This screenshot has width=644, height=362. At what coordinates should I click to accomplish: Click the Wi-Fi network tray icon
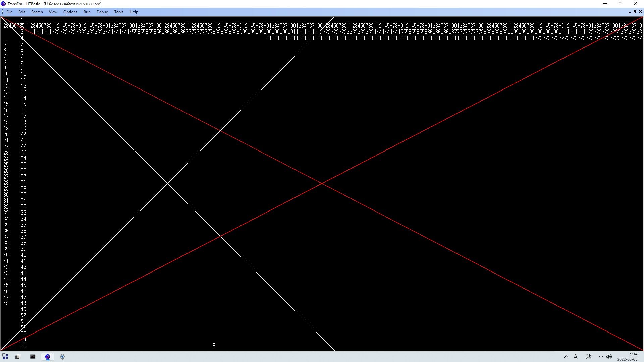tap(601, 357)
